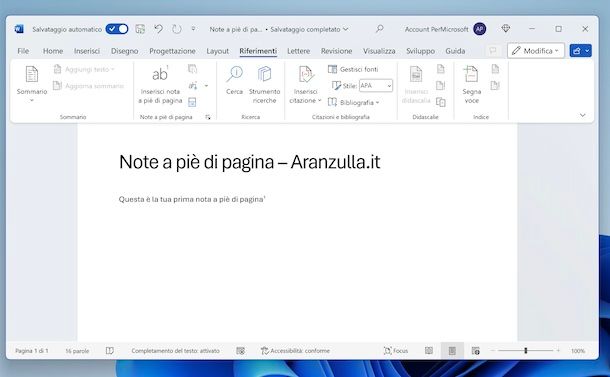Switch to the Progettazione tab

[x=172, y=51]
